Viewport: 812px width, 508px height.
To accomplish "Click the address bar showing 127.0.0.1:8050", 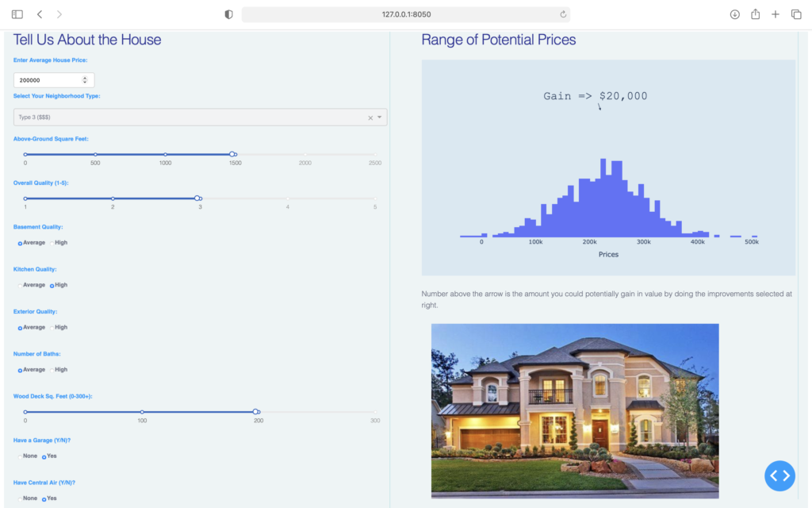I will 406,13.
